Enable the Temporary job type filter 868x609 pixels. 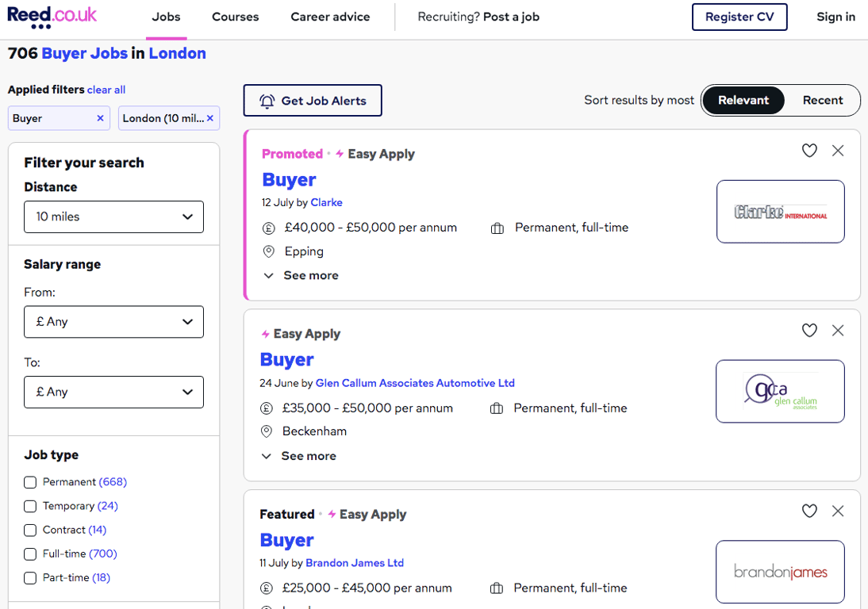30,506
